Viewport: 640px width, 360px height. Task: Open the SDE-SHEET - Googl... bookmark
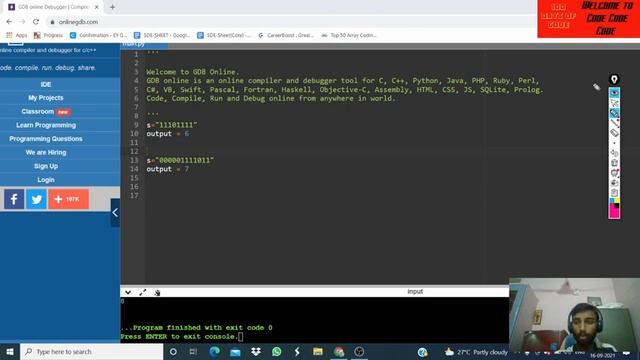click(x=162, y=36)
